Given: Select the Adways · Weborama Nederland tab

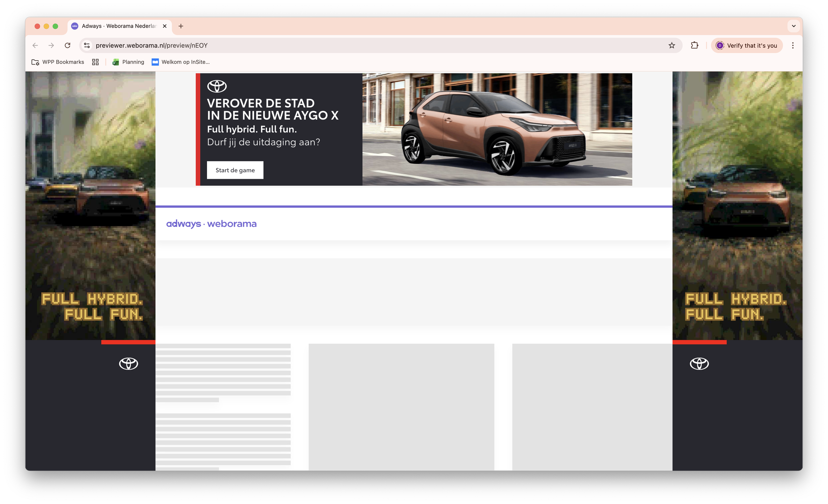Looking at the screenshot, I should point(119,26).
